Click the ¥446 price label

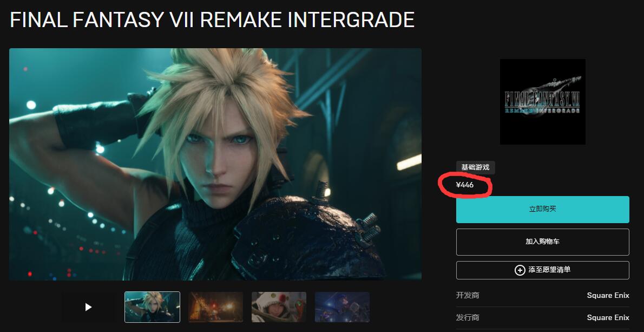pos(465,185)
